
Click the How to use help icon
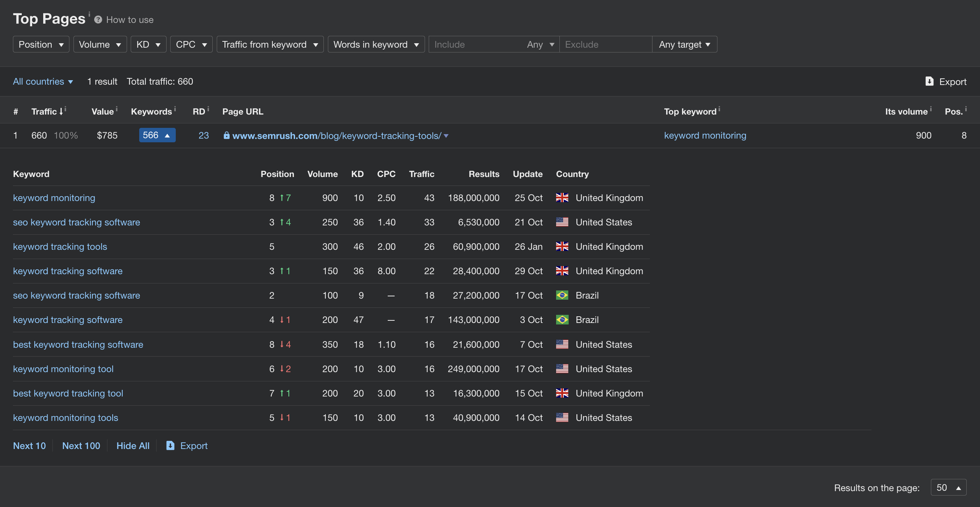[x=98, y=20]
